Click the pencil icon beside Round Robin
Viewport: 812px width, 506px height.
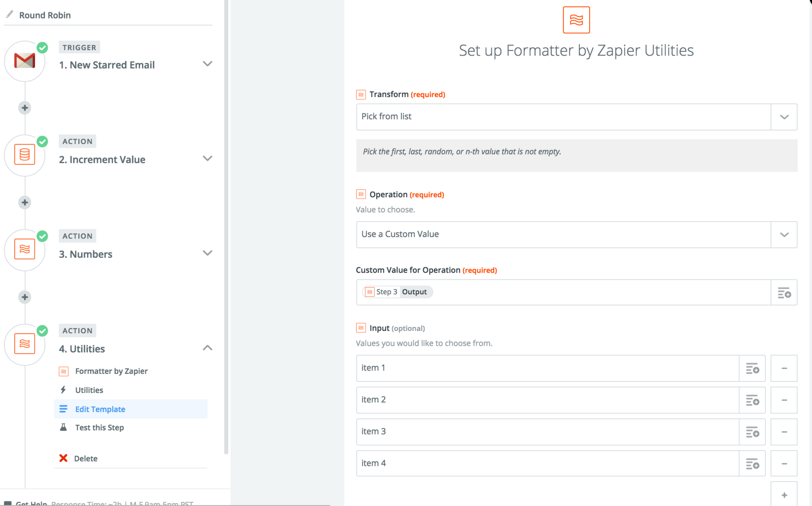10,15
